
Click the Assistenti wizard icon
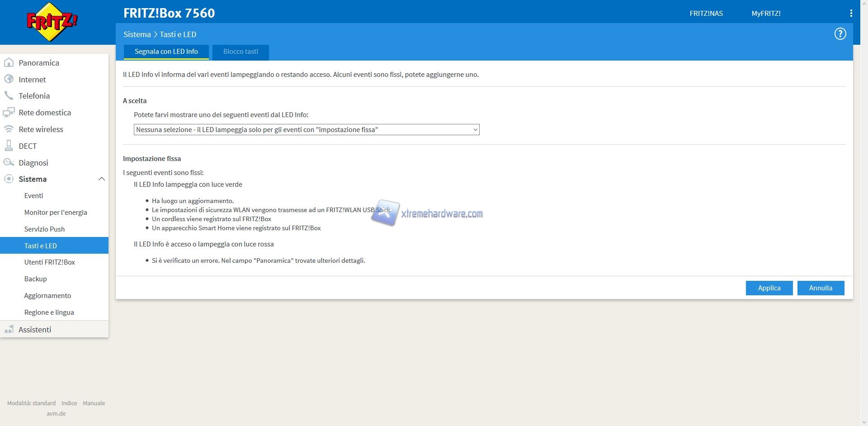tap(9, 330)
